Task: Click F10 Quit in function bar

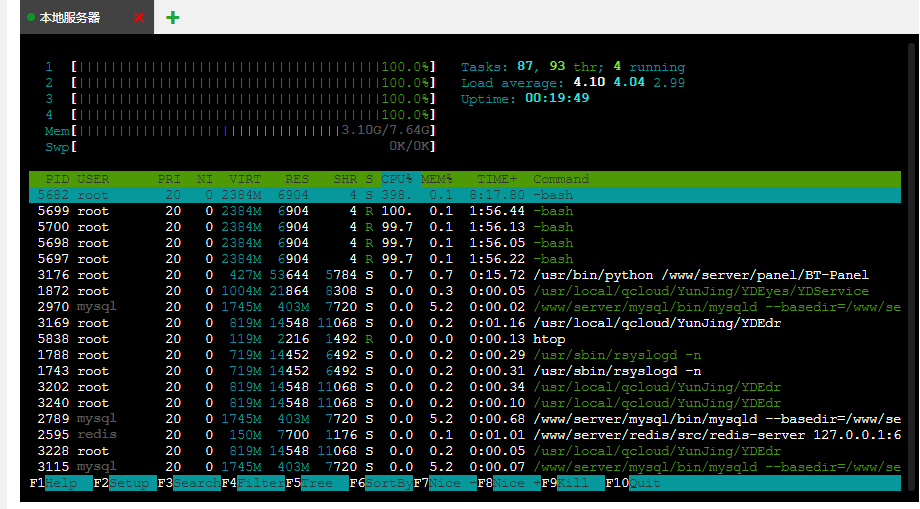Action: point(632,483)
